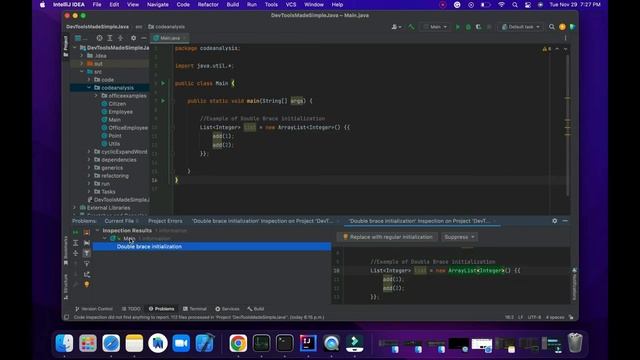Run the Main configuration with green play button
640x360 pixels.
(458, 27)
